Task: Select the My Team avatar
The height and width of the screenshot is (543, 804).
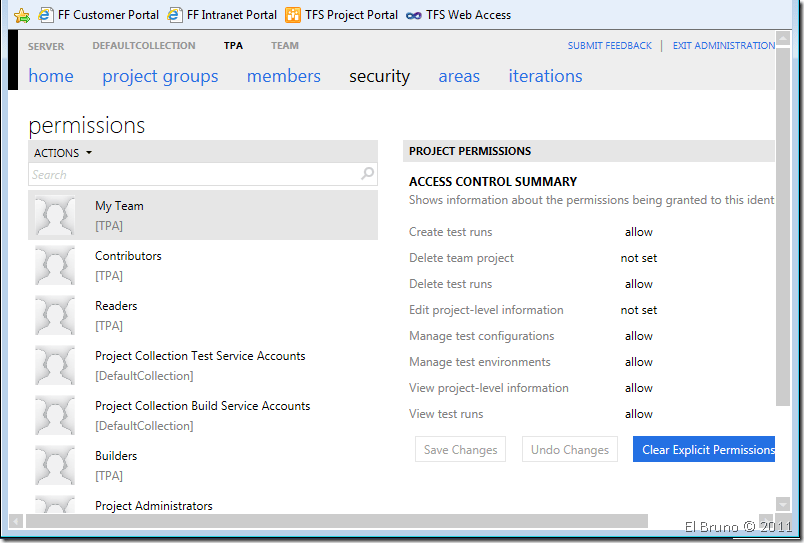Action: tap(55, 215)
